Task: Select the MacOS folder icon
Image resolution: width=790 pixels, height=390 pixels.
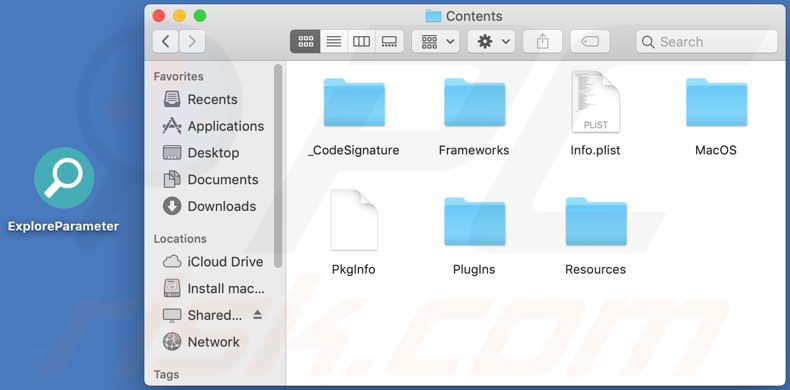Action: click(x=716, y=102)
